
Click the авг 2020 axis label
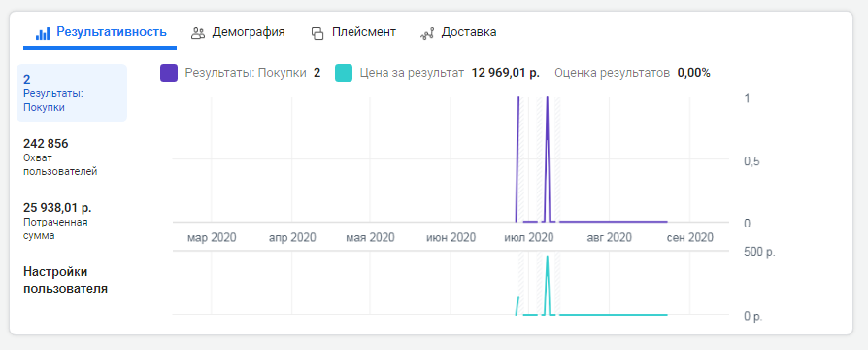tap(609, 238)
